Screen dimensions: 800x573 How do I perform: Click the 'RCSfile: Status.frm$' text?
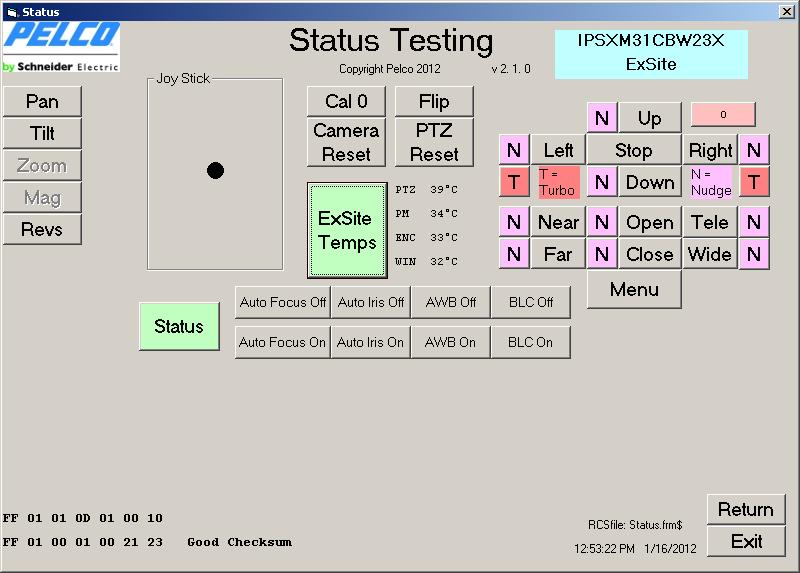tap(635, 525)
